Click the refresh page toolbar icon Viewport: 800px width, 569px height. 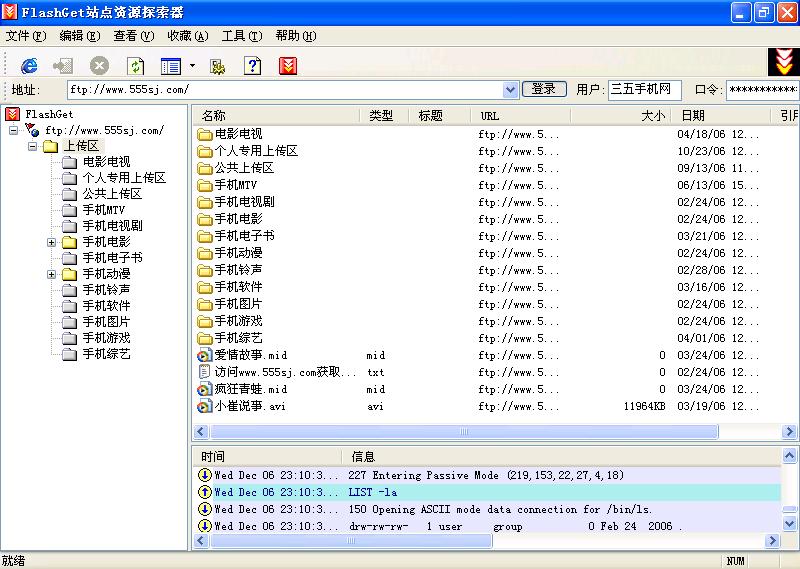point(136,66)
